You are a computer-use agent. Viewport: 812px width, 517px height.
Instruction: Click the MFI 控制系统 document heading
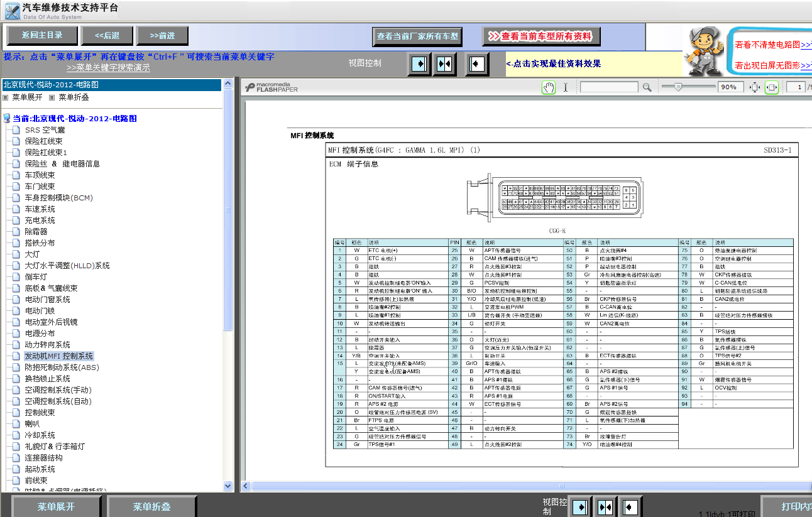click(x=312, y=135)
